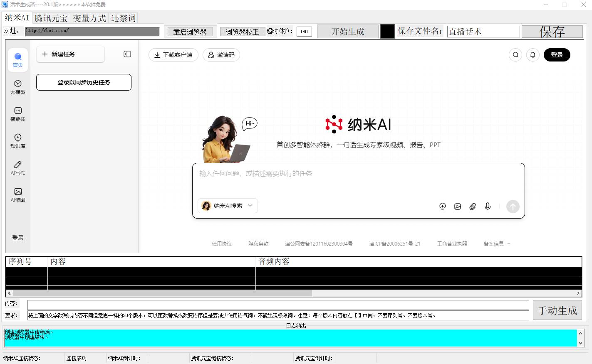Open the notifications bell icon
The image size is (592, 364).
(533, 55)
